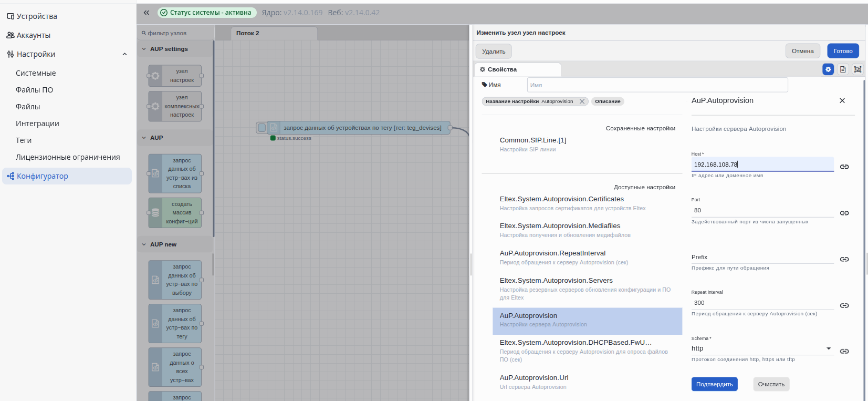868x401 pixels.
Task: Click the Готово button
Action: (x=843, y=51)
